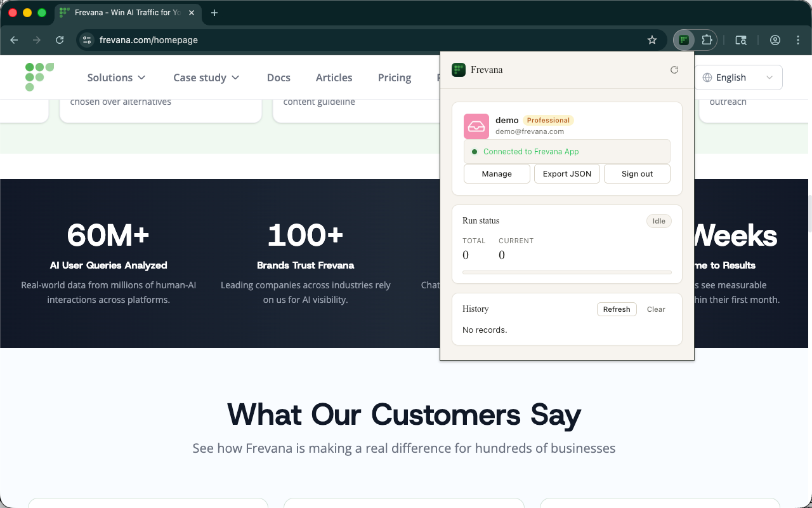Open the Chrome extensions puzzle icon
The width and height of the screenshot is (812, 508).
[x=707, y=40]
